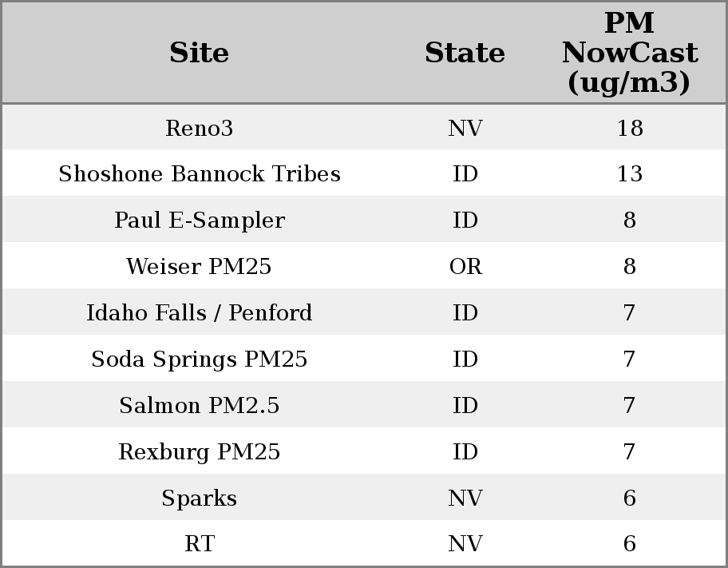This screenshot has width=728, height=568.
Task: Click the NV state cell for Sparks
Action: 465,498
